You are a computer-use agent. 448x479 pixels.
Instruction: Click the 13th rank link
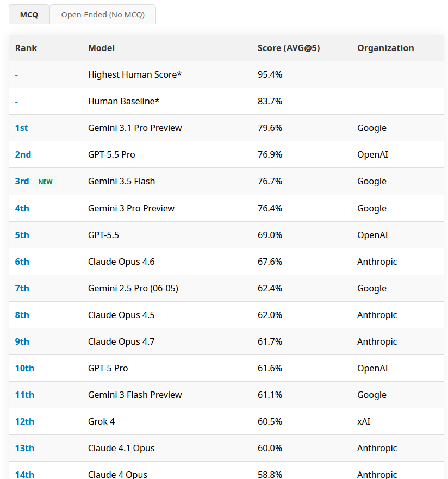click(24, 448)
